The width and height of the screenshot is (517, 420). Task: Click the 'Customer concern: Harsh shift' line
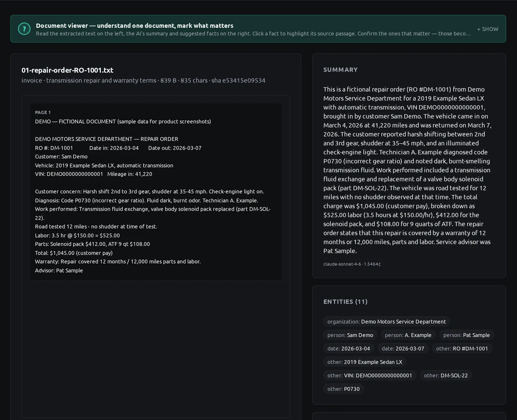click(149, 191)
